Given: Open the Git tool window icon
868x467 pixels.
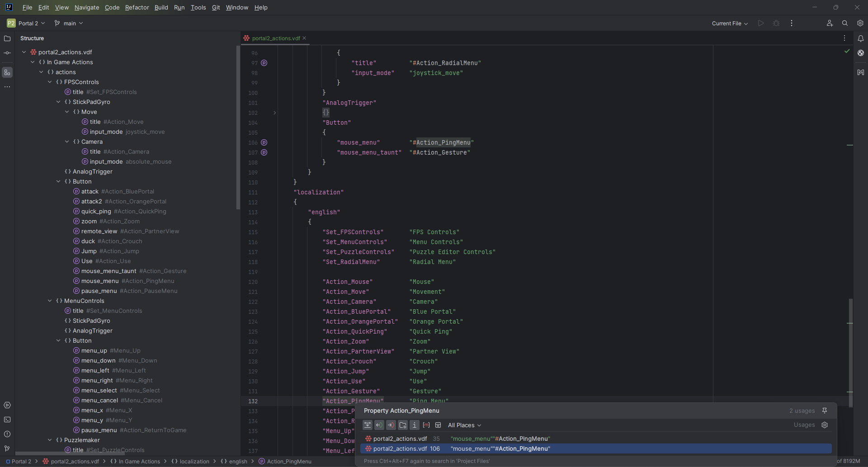Looking at the screenshot, I should 7,448.
